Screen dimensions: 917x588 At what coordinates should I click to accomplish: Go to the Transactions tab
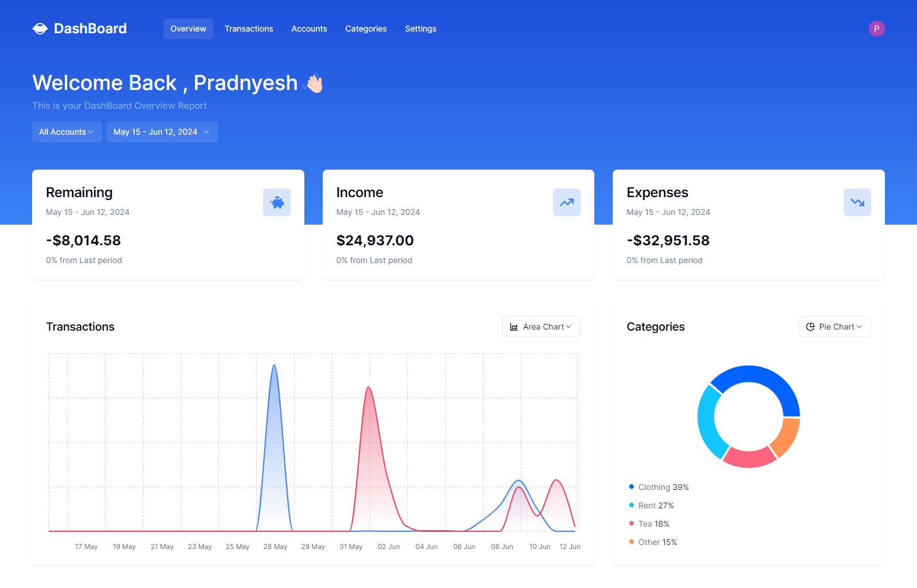pyautogui.click(x=249, y=29)
